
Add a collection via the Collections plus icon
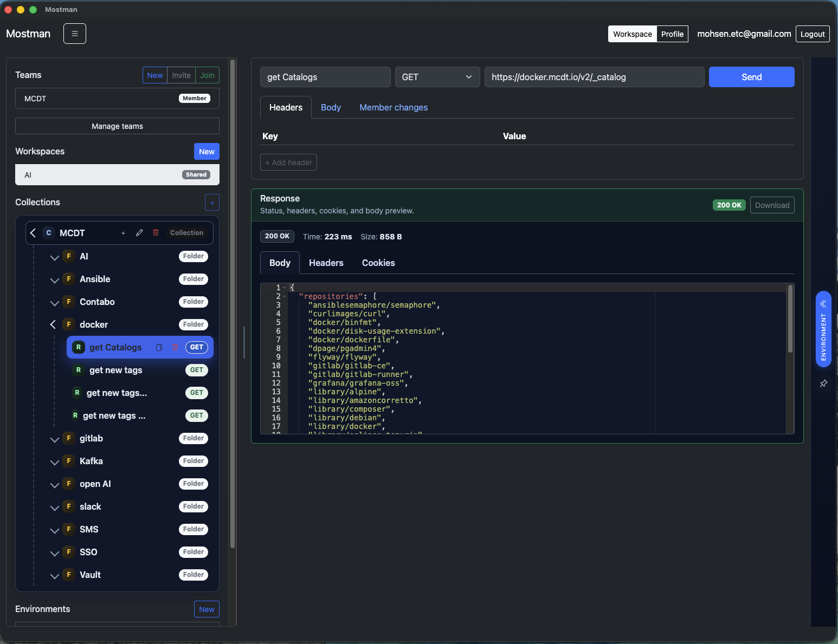coord(212,202)
